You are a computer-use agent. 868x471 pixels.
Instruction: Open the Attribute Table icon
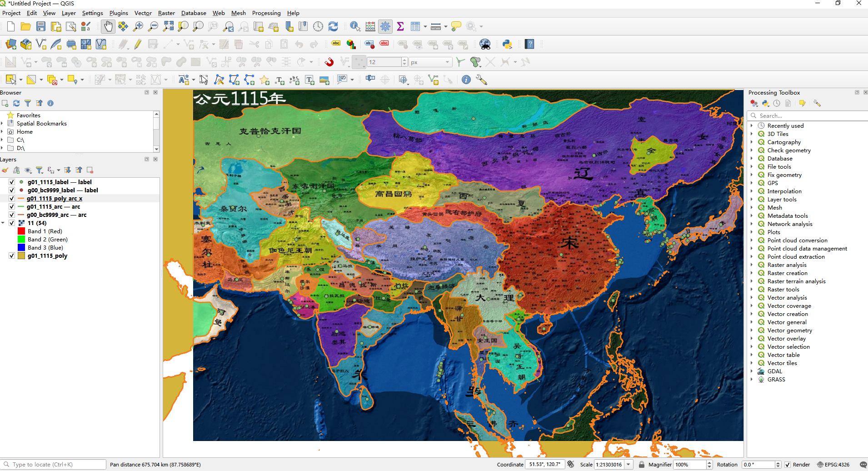415,26
